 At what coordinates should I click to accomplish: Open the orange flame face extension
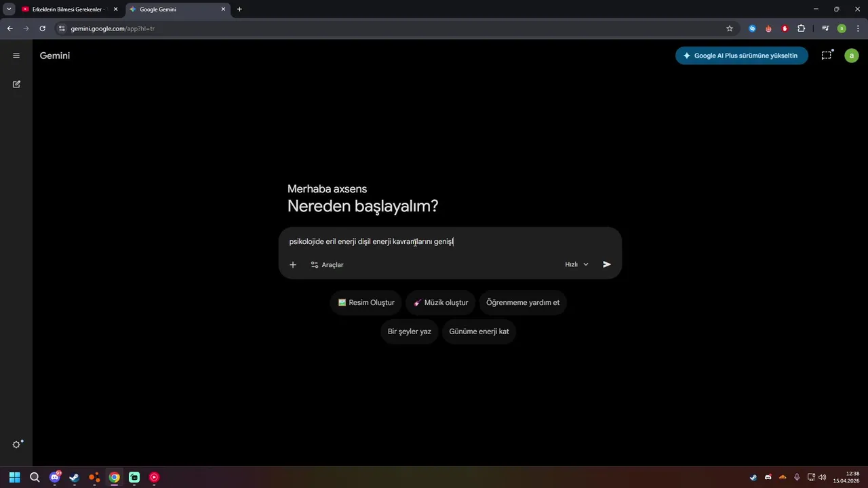click(x=768, y=28)
